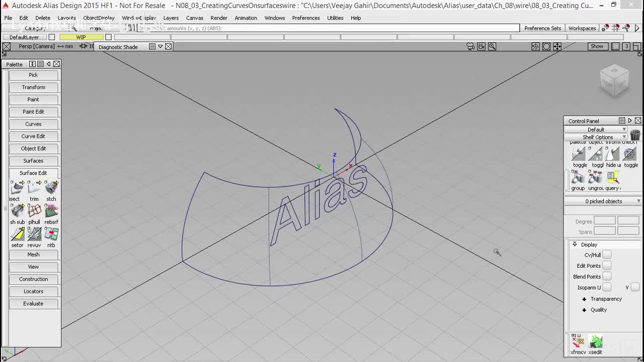This screenshot has width=644, height=362.
Task: Open the Diagnostic Shade dropdown arrow
Action: (160, 46)
